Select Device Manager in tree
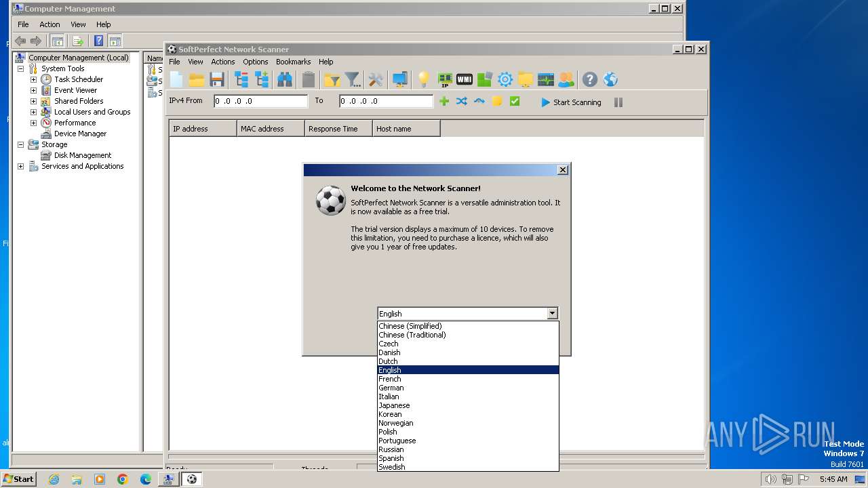The height and width of the screenshot is (488, 868). (x=80, y=134)
